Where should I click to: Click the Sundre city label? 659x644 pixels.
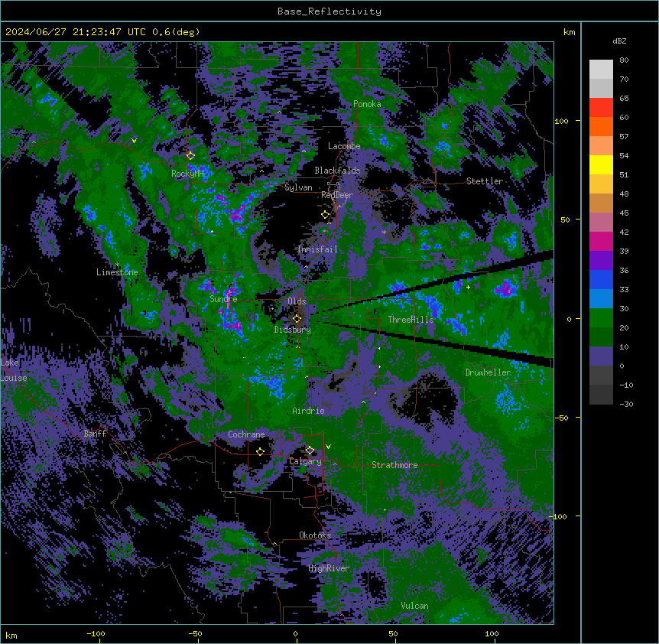pos(223,299)
